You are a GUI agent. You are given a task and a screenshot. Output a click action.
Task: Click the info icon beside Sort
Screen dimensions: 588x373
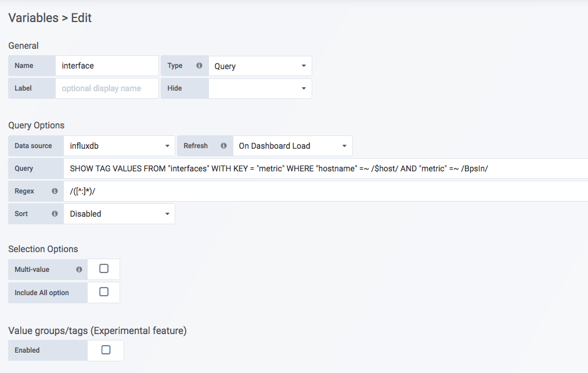coord(53,213)
